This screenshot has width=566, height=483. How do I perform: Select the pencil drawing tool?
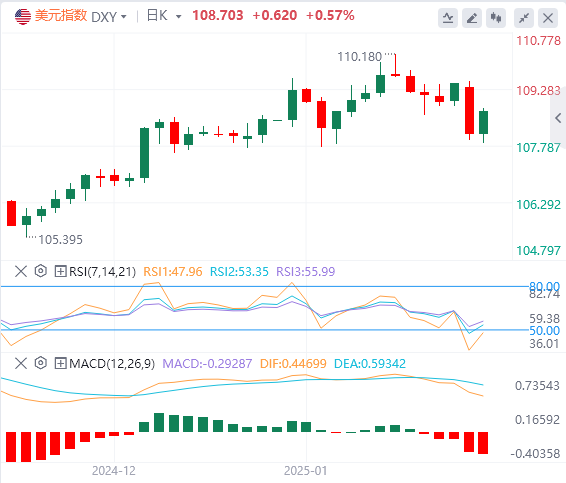(472, 18)
